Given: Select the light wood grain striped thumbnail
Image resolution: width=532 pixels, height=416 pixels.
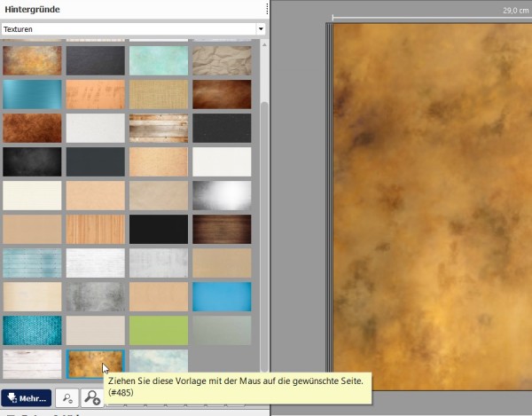Looking at the screenshot, I should (x=95, y=229).
